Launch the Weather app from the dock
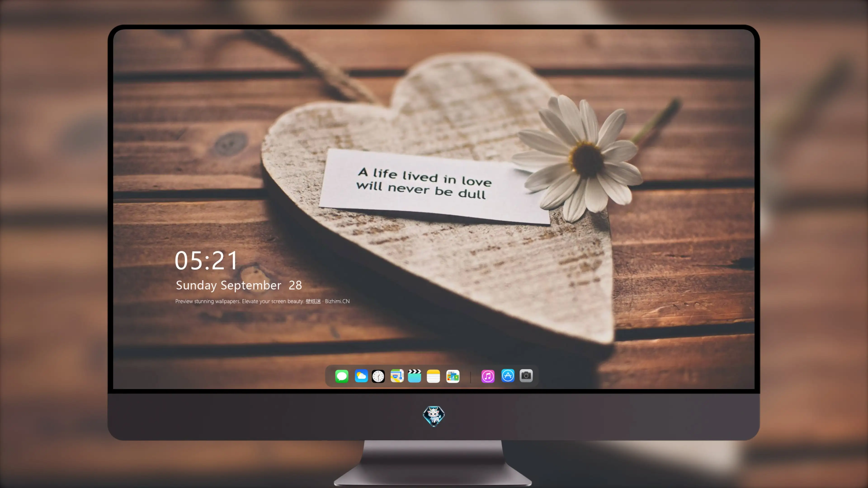 (x=361, y=376)
